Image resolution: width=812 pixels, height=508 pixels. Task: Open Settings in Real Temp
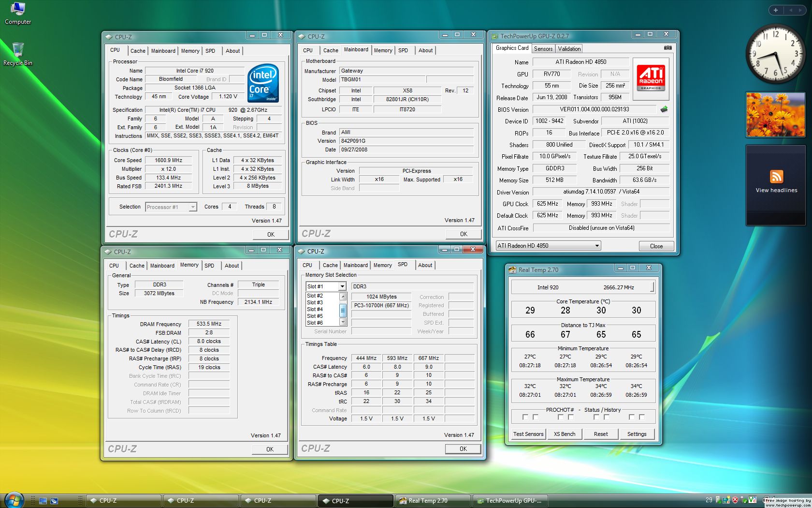pyautogui.click(x=637, y=434)
